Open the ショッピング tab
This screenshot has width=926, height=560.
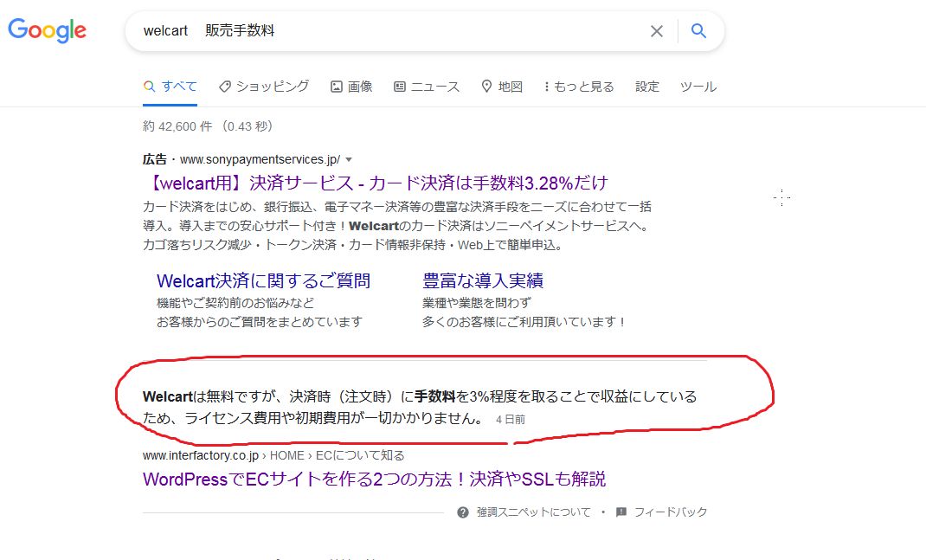tap(264, 87)
